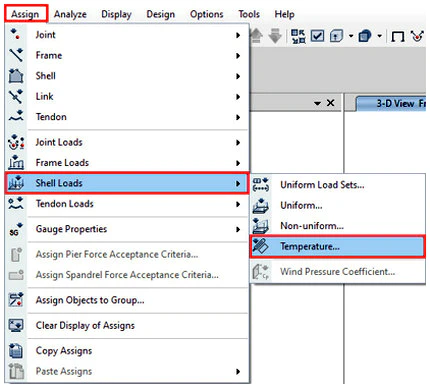
Task: Choose Assign Objects to Group...
Action: click(x=127, y=300)
